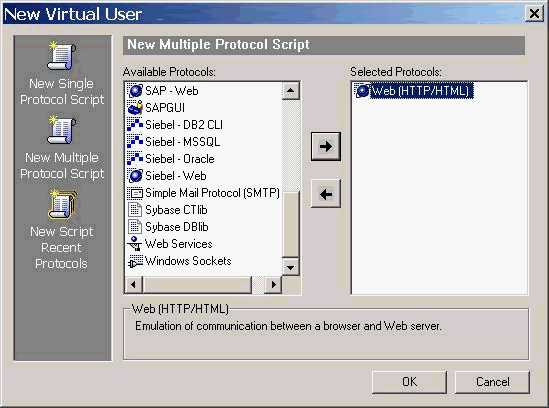Select Siebel - Oracle entry
Viewport: 549px width, 408px height.
coord(180,159)
